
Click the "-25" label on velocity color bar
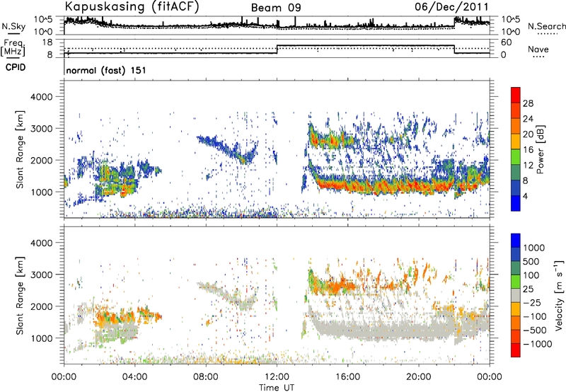coord(532,303)
